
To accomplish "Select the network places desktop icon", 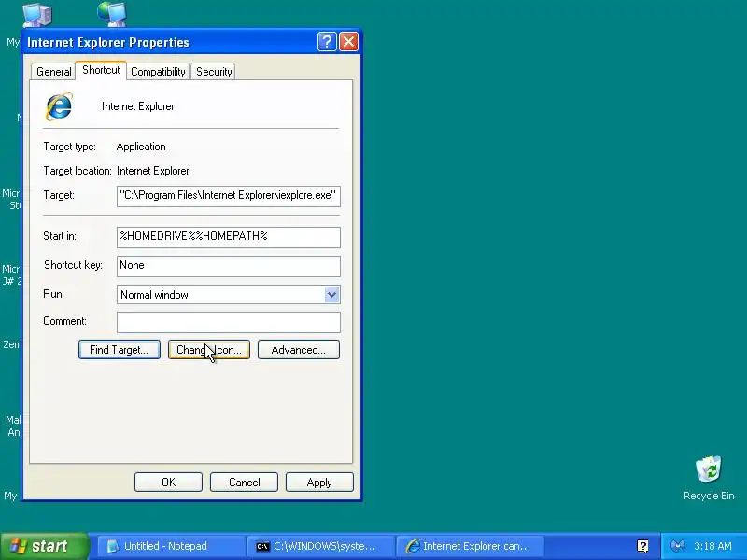I will pyautogui.click(x=112, y=13).
